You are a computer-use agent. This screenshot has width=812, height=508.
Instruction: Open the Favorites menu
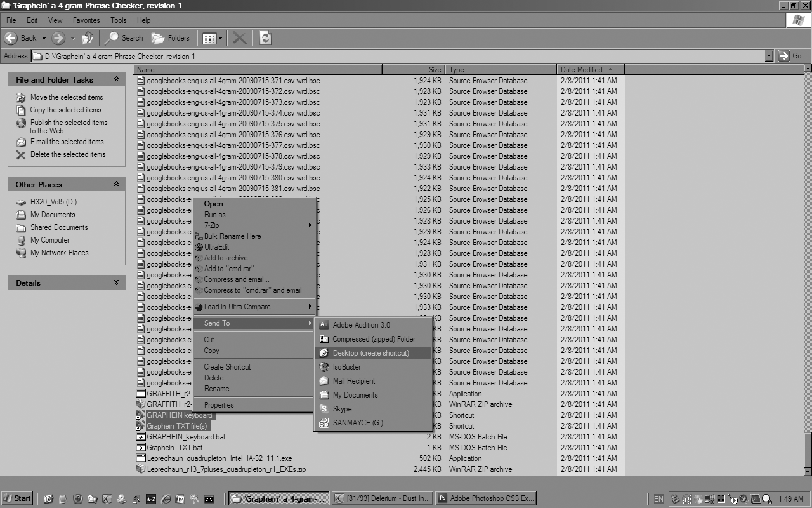point(86,20)
